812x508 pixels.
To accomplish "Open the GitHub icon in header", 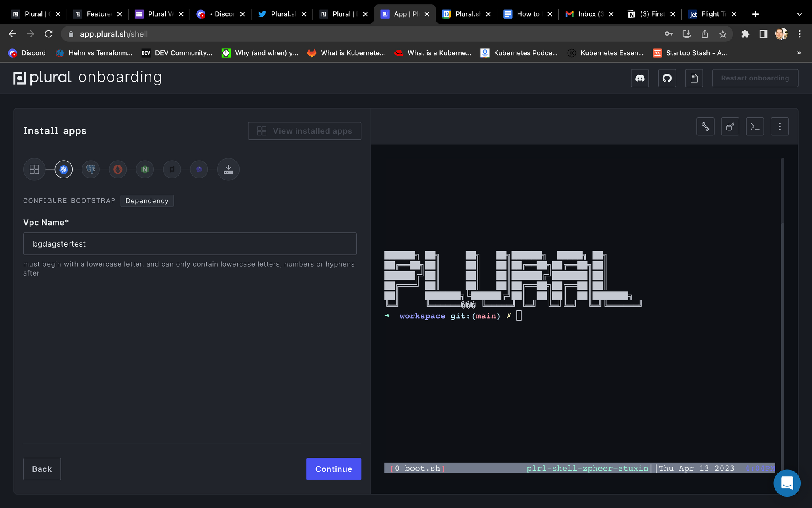I will click(667, 78).
